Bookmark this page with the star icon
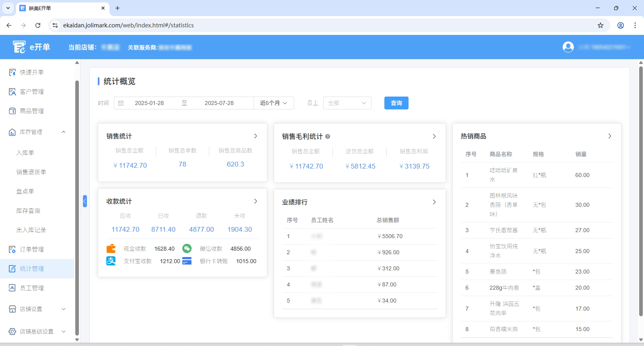The image size is (644, 346). coord(601,25)
